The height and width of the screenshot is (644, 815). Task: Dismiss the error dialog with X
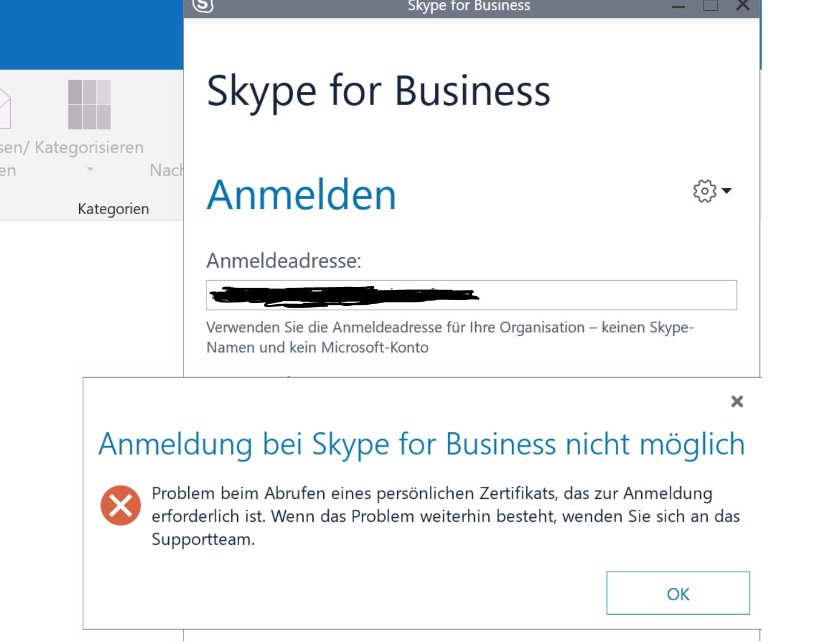(x=737, y=401)
